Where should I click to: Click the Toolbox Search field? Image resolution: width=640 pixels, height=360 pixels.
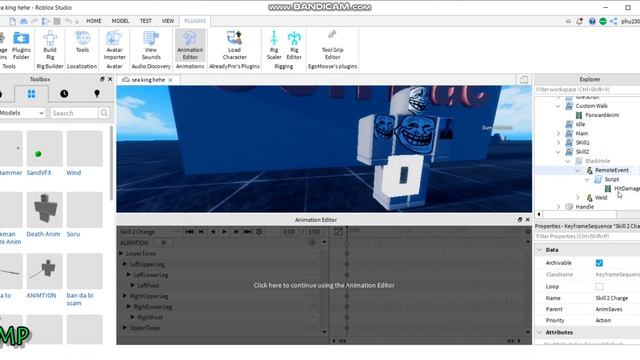tap(74, 113)
